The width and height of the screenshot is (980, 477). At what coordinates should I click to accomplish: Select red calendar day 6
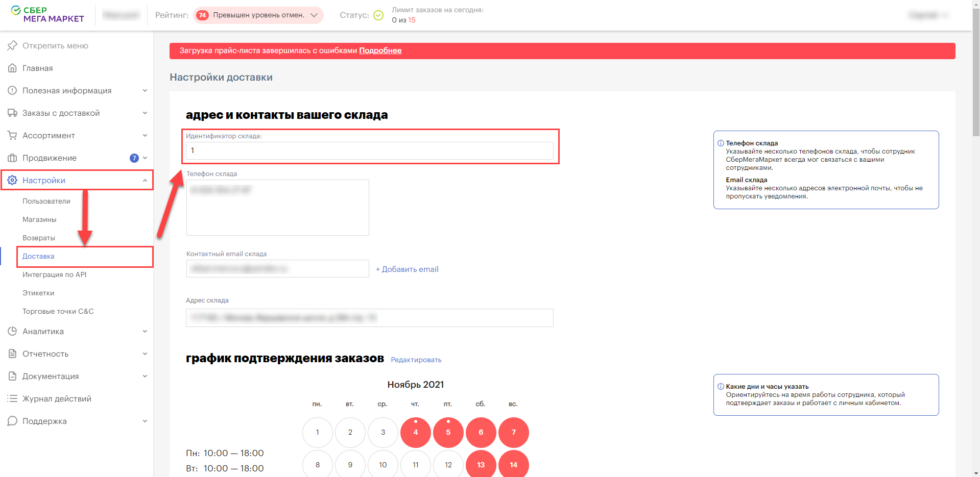(x=481, y=433)
